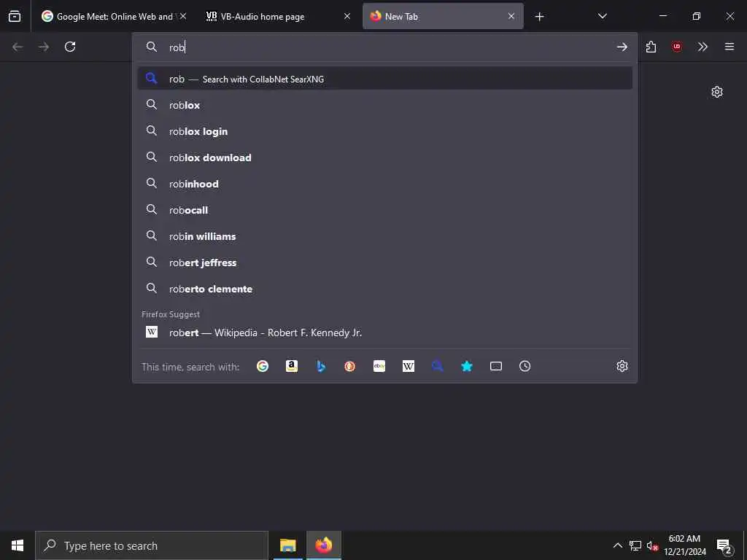Close the Google Meet tab
Screen dimensions: 747x560
click(183, 16)
